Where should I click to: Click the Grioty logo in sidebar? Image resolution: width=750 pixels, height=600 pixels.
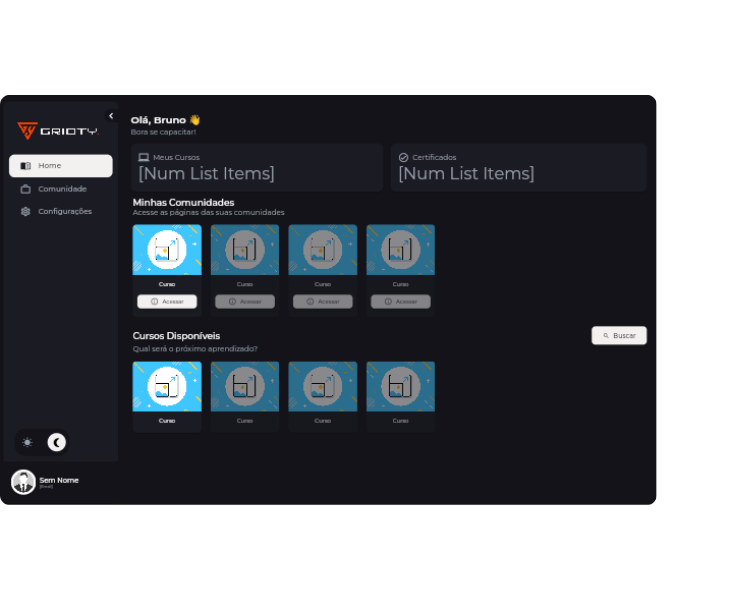pyautogui.click(x=57, y=131)
